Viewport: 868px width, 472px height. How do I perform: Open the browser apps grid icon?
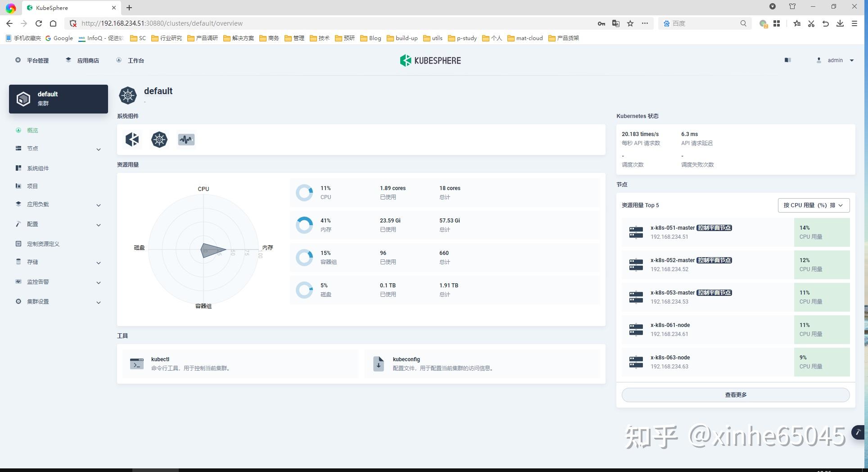coord(777,23)
